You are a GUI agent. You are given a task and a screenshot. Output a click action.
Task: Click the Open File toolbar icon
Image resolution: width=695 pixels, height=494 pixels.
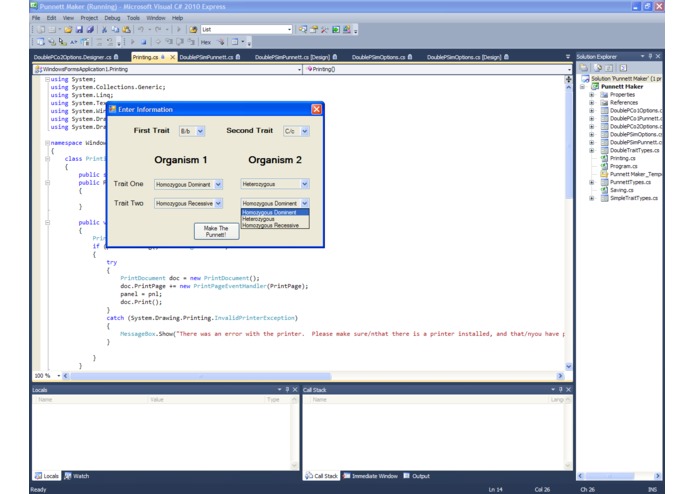tap(68, 30)
